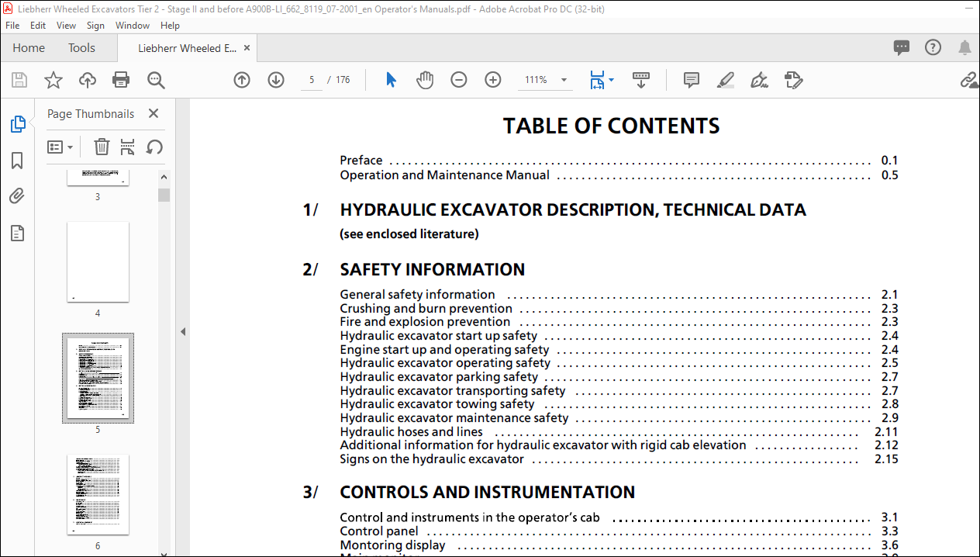Open the thumbnails options menu dropdown
Screen dimensions: 980x557
(60, 147)
